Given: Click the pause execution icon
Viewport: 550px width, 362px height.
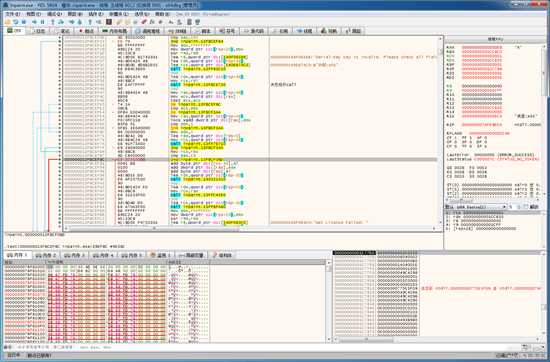Looking at the screenshot, I should [x=42, y=22].
